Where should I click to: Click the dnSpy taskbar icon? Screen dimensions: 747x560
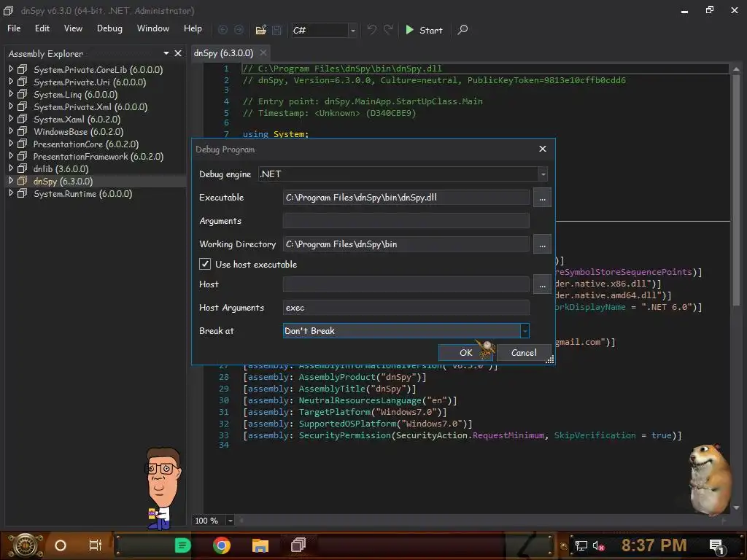[x=298, y=545]
